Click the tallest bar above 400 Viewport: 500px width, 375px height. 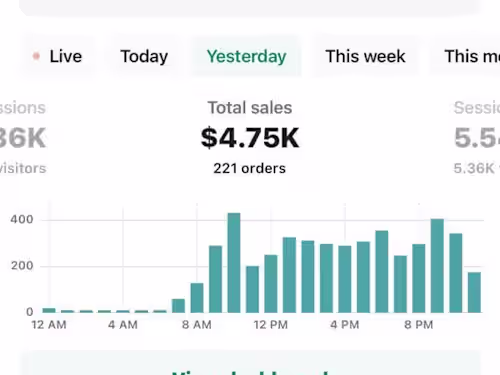[x=234, y=263]
